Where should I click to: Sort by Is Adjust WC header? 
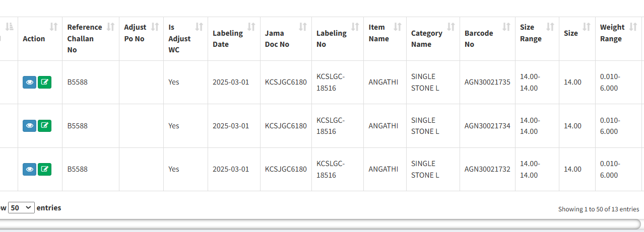185,39
